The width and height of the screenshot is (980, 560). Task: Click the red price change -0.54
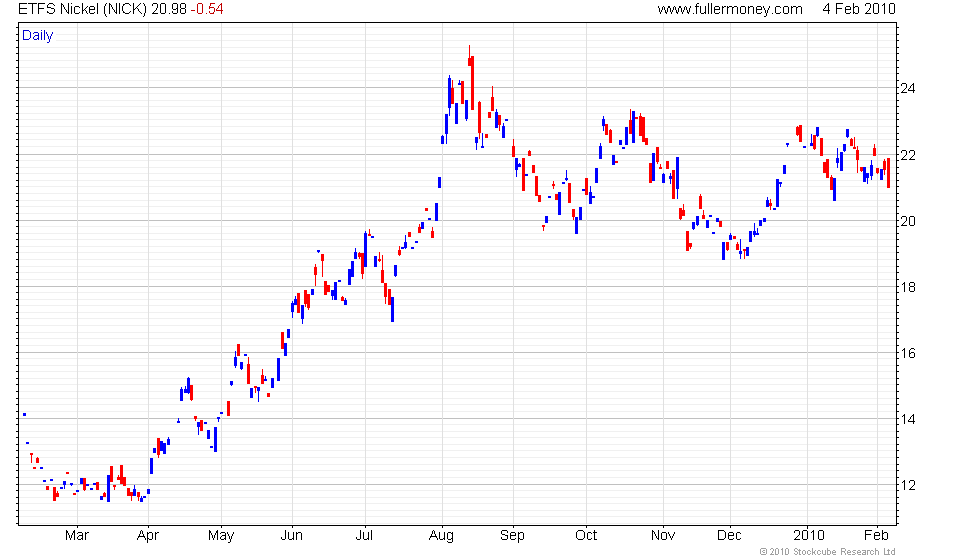pyautogui.click(x=207, y=9)
